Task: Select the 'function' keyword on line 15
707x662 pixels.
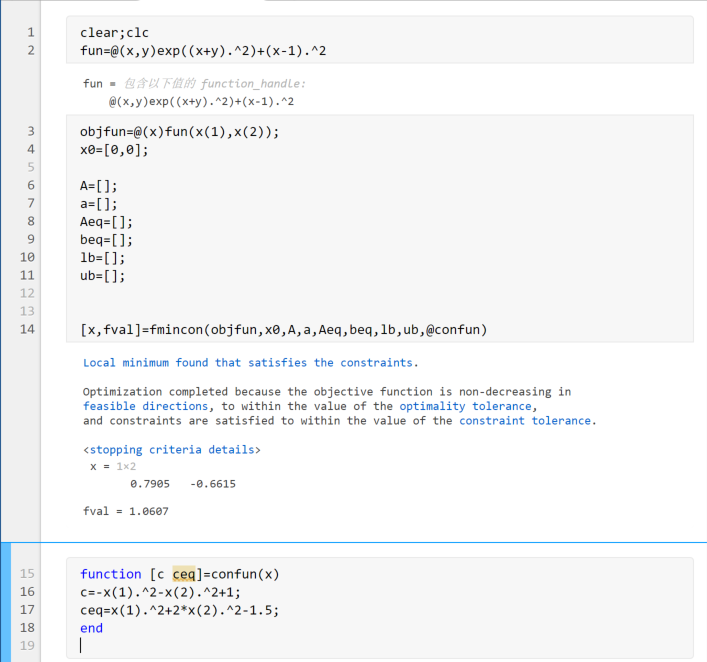Action: point(111,574)
